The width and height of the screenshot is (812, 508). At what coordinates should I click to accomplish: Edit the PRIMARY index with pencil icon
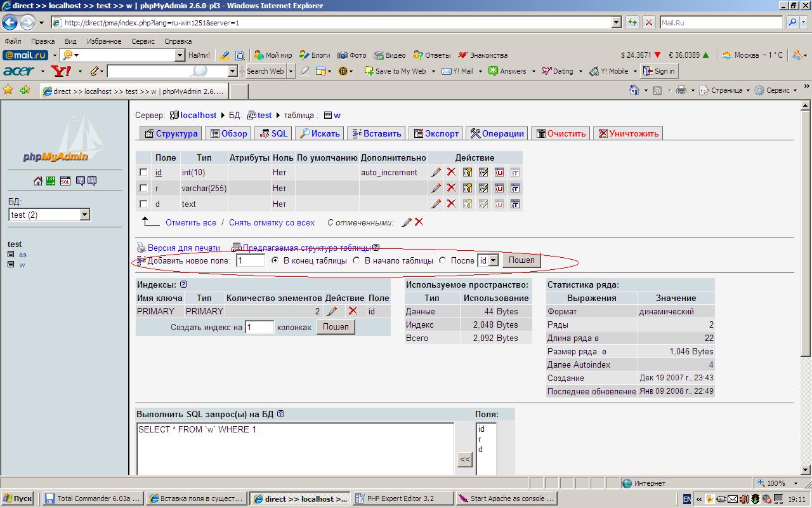(x=332, y=311)
